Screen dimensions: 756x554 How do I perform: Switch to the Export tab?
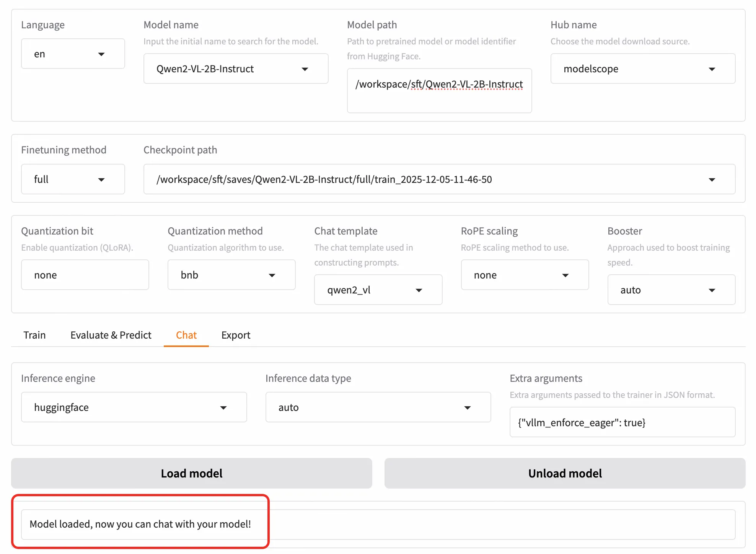pyautogui.click(x=236, y=335)
